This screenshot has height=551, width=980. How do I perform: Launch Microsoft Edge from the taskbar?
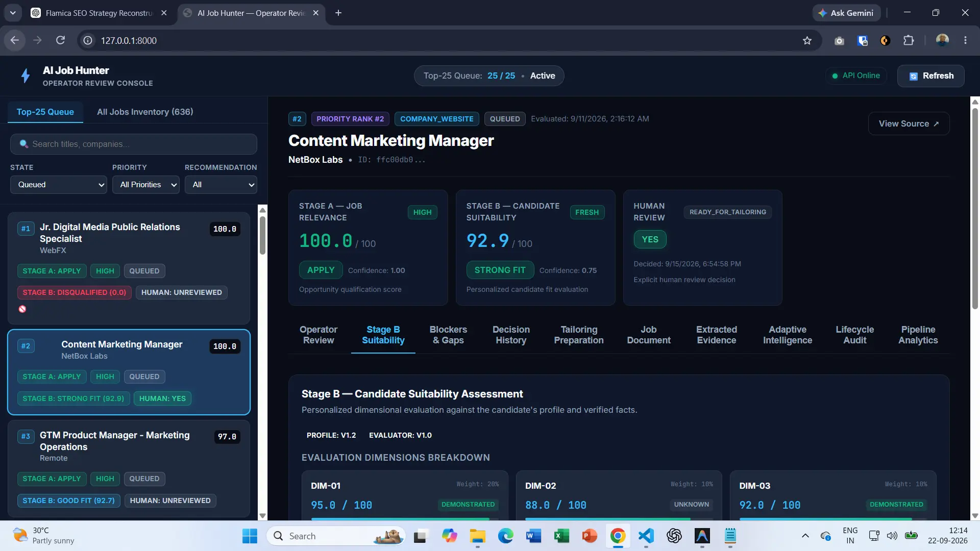pyautogui.click(x=506, y=536)
